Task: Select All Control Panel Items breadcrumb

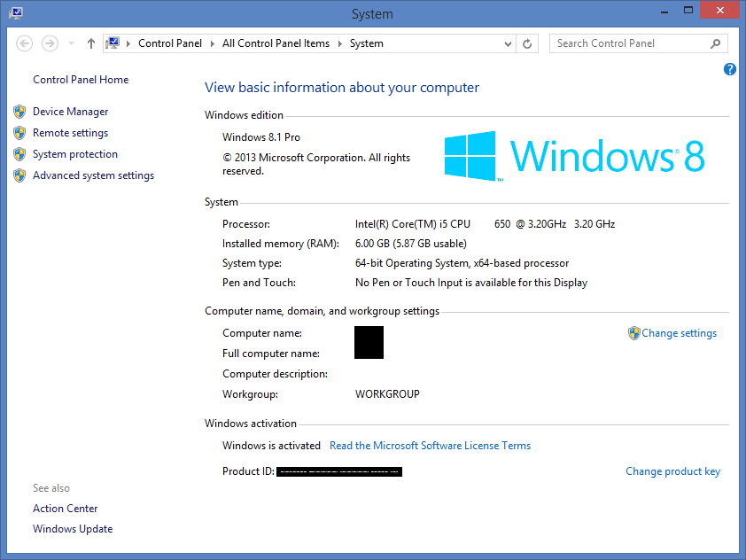Action: tap(276, 43)
